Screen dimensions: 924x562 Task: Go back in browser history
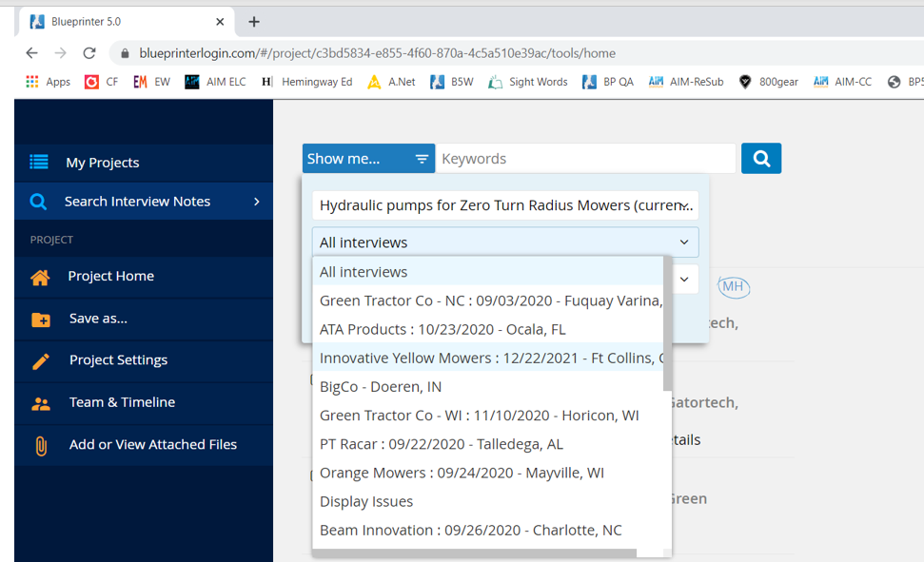[31, 53]
